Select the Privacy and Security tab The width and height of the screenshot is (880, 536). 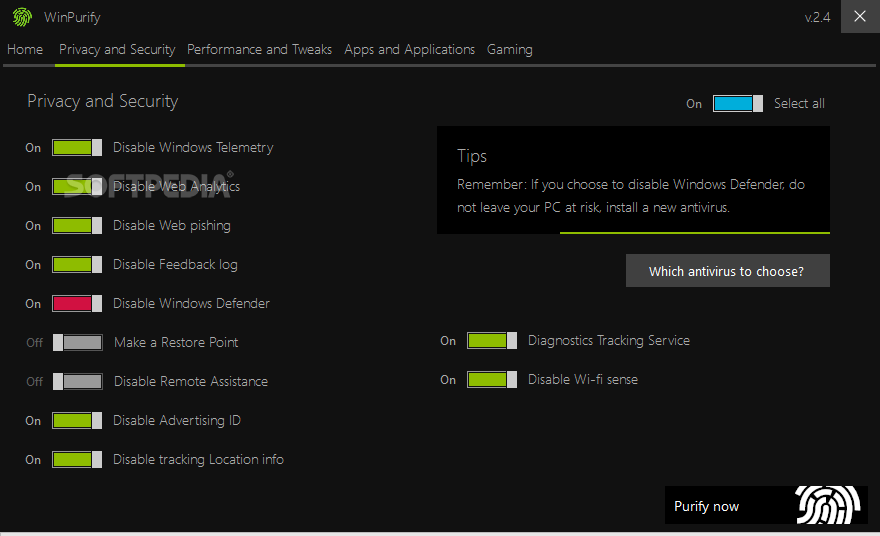click(117, 49)
